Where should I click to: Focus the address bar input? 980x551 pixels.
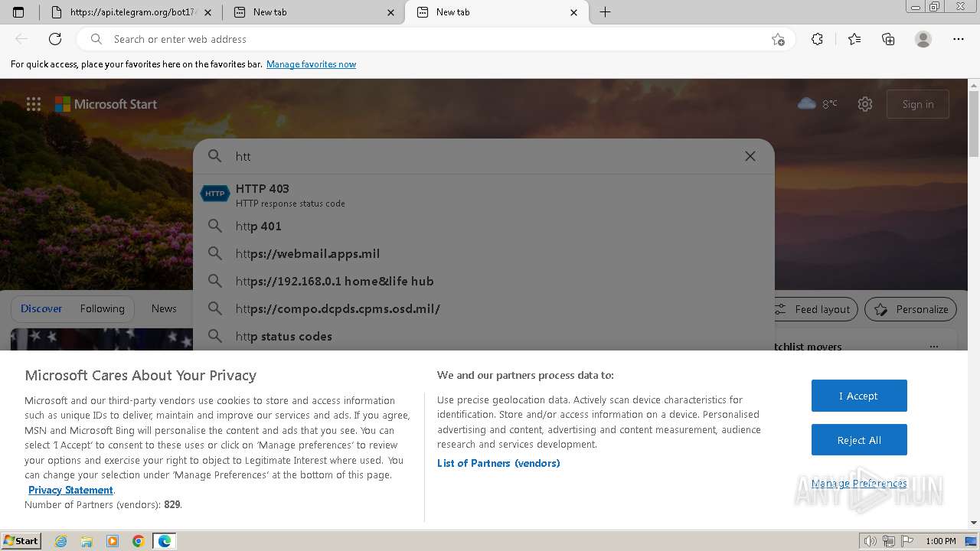click(436, 39)
